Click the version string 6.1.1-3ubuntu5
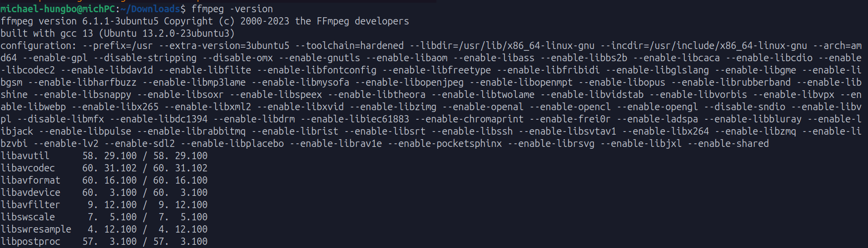868x248 pixels. 120,21
